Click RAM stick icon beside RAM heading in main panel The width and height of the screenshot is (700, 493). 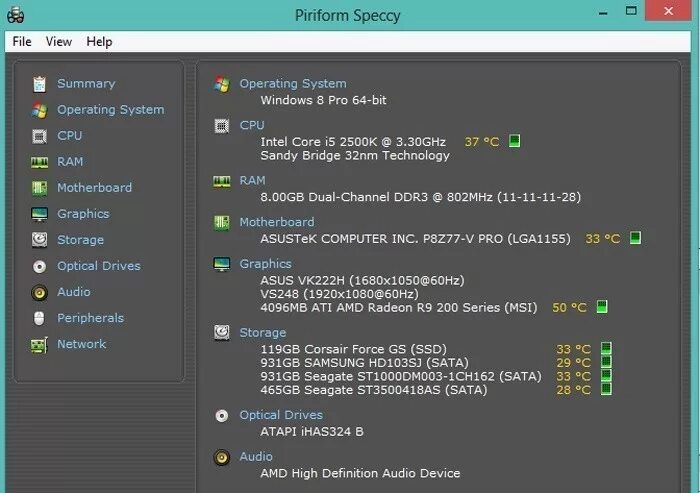coord(222,181)
